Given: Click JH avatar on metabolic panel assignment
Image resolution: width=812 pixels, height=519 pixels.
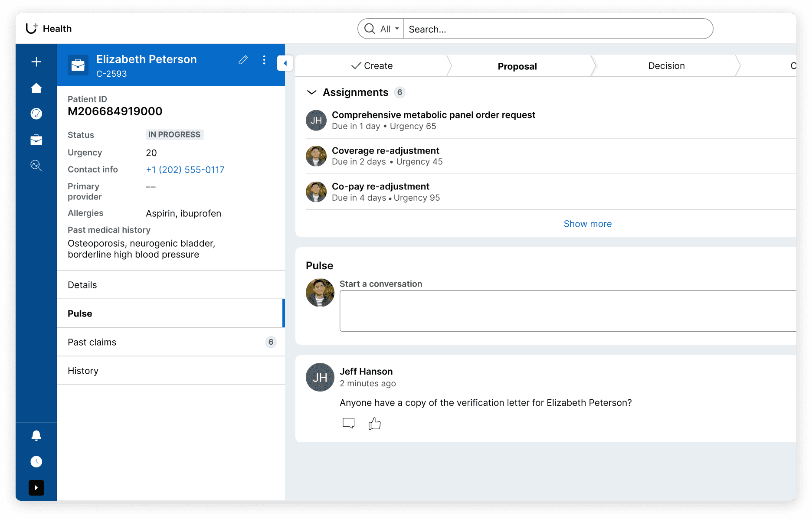Looking at the screenshot, I should (316, 121).
